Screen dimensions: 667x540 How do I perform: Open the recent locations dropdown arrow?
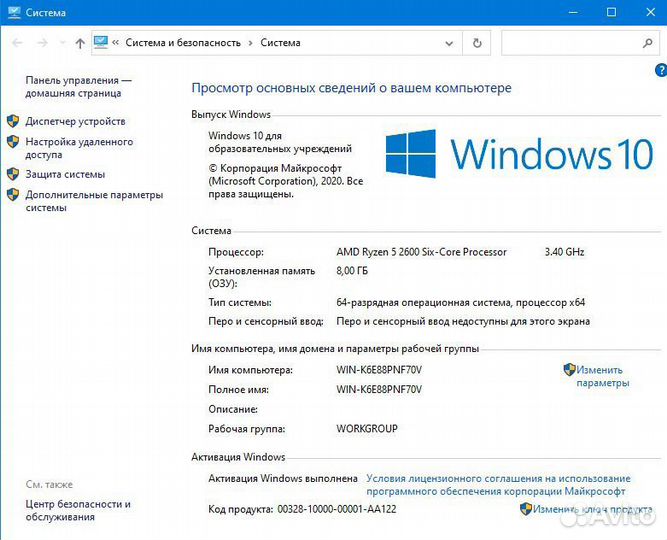coord(62,43)
